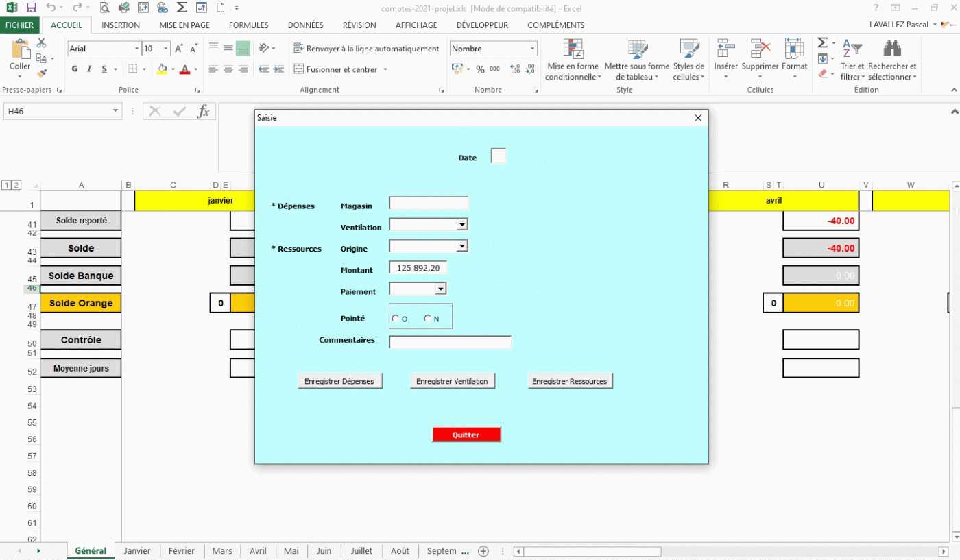960x560 pixels.
Task: Click the fill color paint bucket swatch
Action: pyautogui.click(x=162, y=69)
